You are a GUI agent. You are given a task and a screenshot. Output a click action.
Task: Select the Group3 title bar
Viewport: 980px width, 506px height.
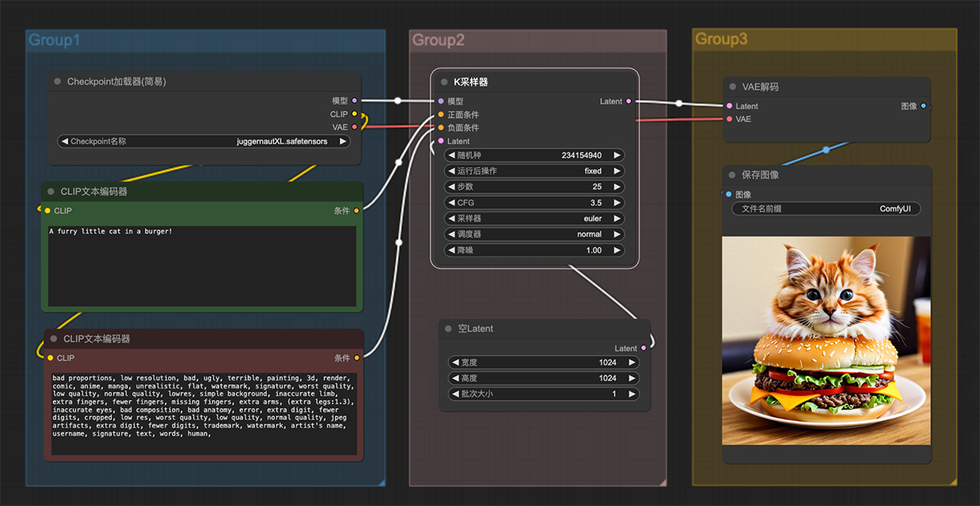click(825, 38)
